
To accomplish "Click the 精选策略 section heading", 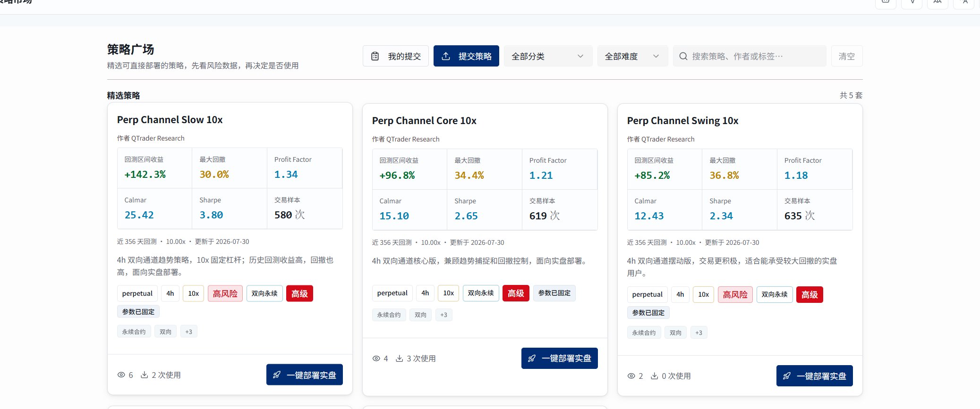I will 123,95.
